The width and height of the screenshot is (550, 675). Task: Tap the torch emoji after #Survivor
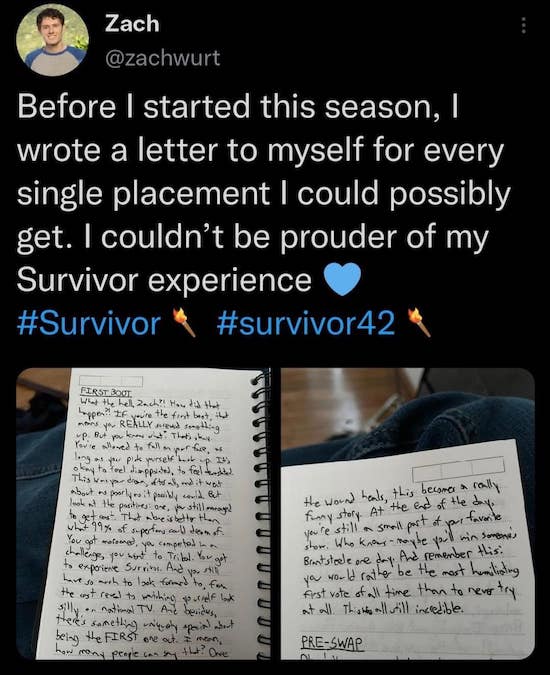click(x=184, y=323)
